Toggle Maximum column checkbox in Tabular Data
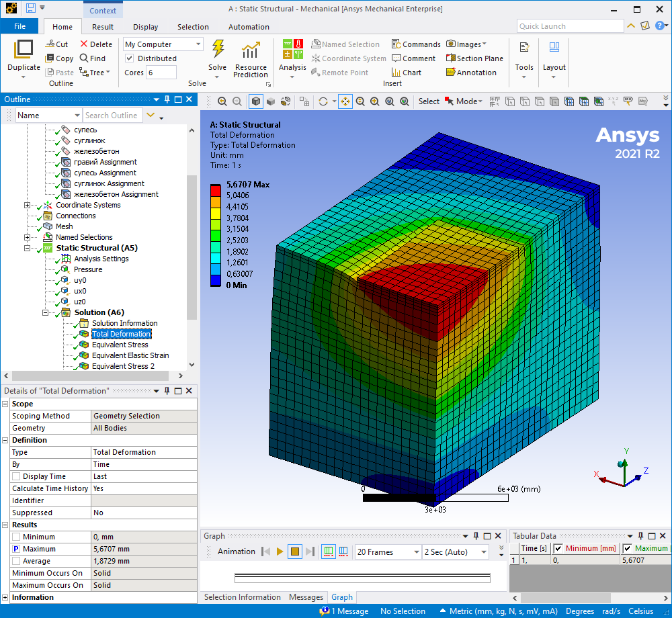Image resolution: width=672 pixels, height=618 pixels. [627, 548]
